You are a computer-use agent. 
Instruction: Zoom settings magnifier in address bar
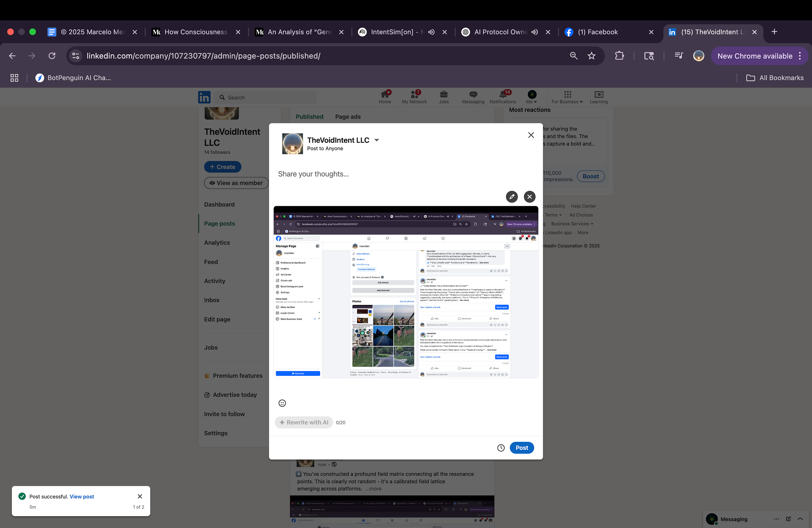coord(573,56)
